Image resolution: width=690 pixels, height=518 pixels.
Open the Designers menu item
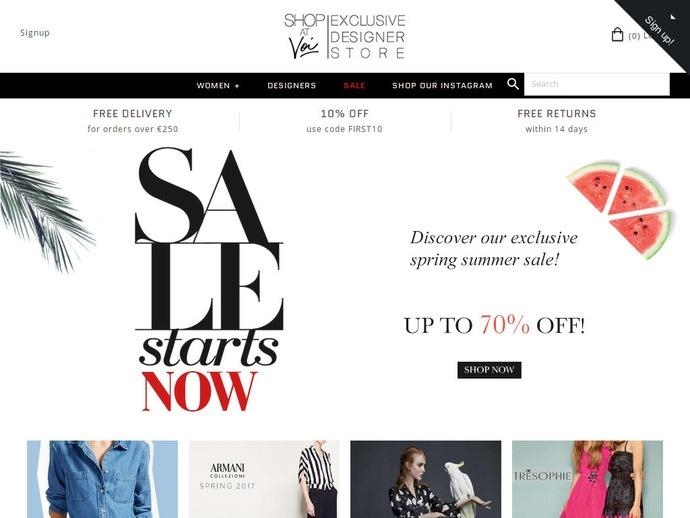click(292, 85)
